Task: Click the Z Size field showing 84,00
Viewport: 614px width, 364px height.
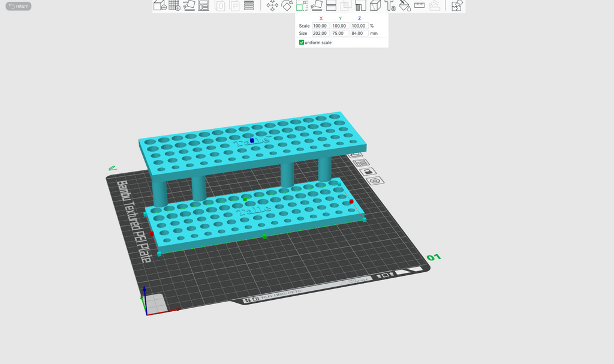Action: click(x=359, y=34)
